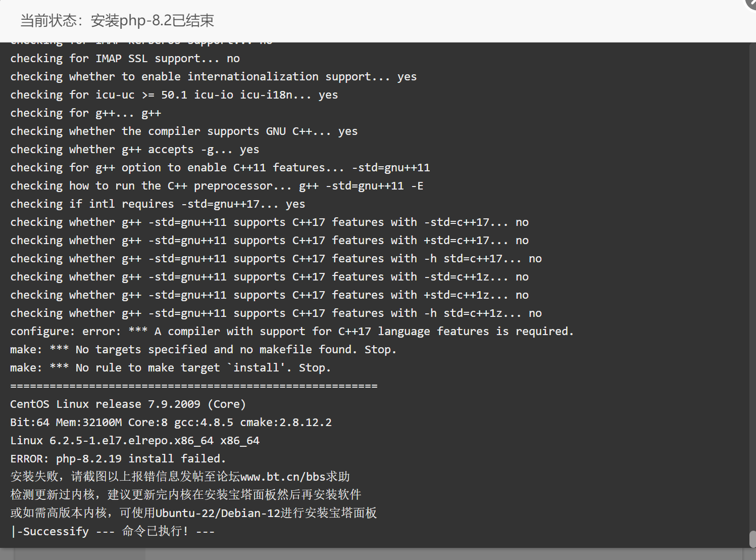
Task: Click the No rule to make target install line
Action: pyautogui.click(x=170, y=368)
